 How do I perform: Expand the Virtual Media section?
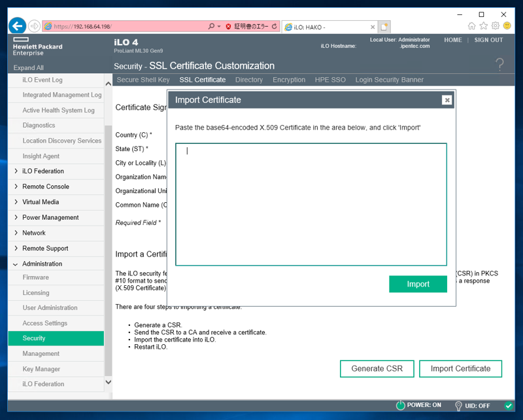(16, 202)
